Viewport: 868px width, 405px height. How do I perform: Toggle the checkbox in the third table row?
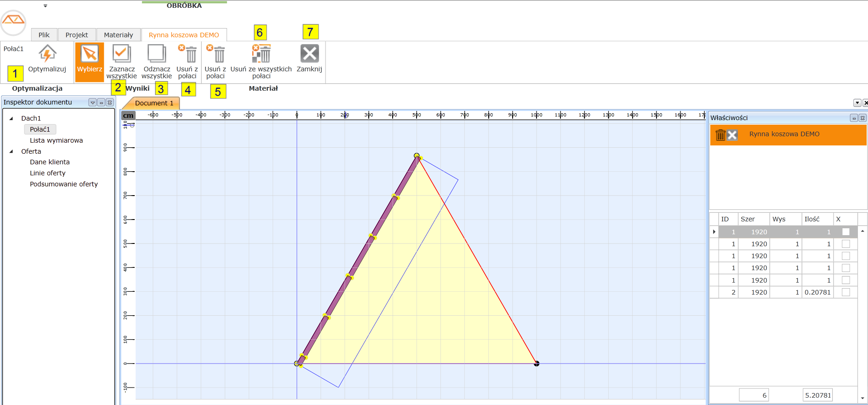coord(845,256)
